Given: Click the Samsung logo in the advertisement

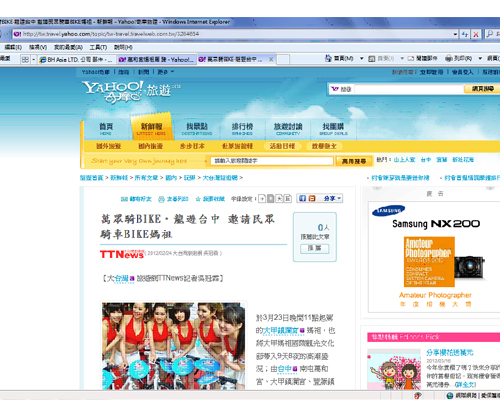Looking at the screenshot, I should coord(388,211).
